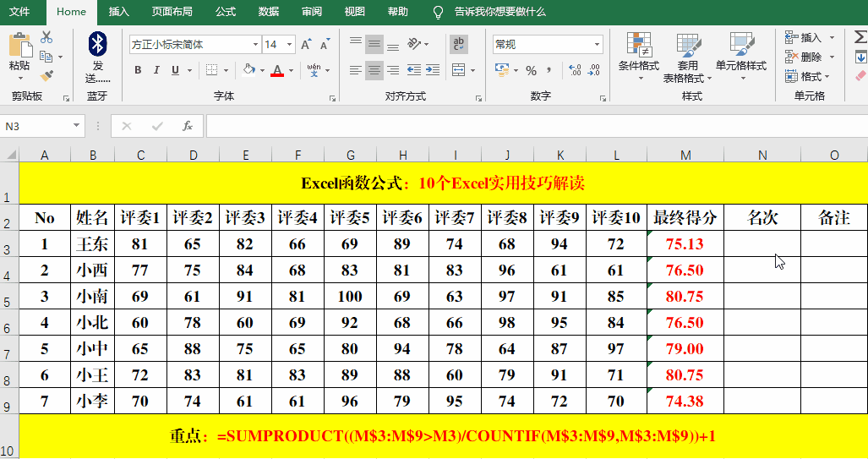Open 单元格样式 cell styles
The width and height of the screenshot is (868, 459).
click(x=741, y=57)
